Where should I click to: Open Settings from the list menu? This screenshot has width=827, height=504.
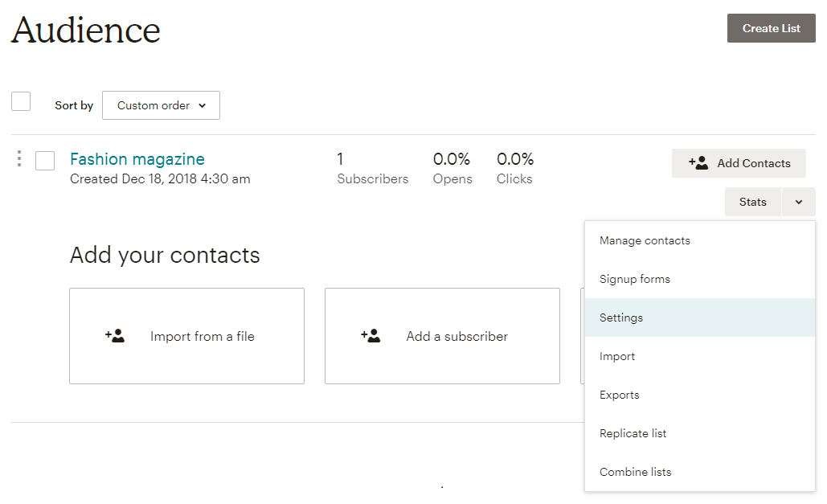(700, 318)
